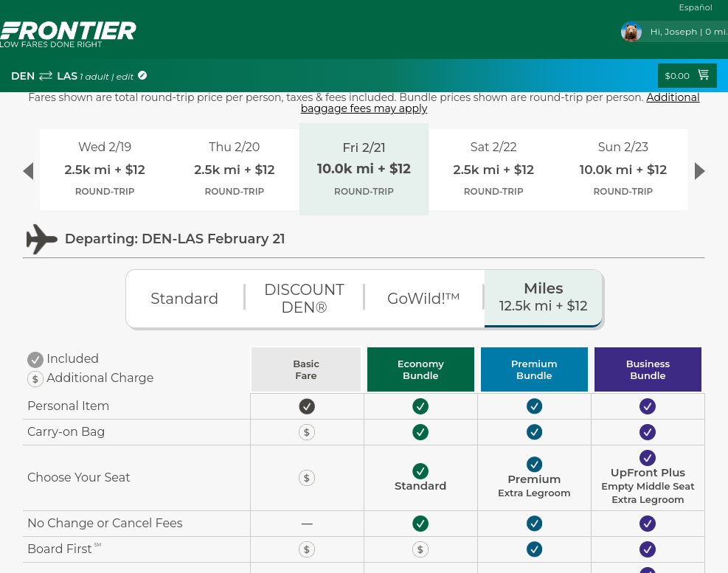Click the $0.00 cart button
Image resolution: width=728 pixels, height=573 pixels.
tap(687, 75)
